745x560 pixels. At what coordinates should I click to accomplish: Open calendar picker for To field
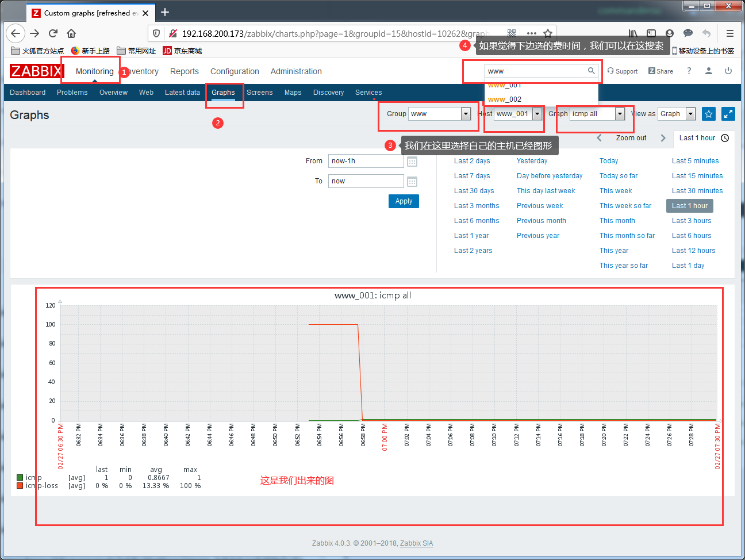[412, 182]
